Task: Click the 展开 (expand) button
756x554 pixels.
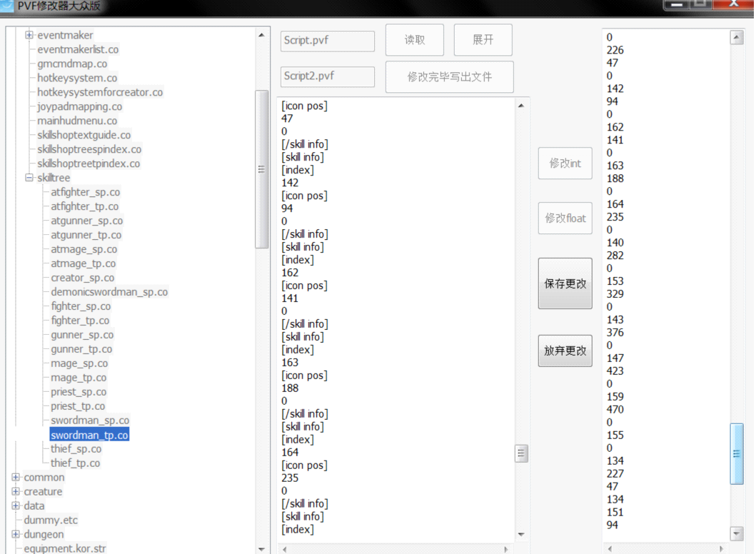Action: tap(483, 40)
